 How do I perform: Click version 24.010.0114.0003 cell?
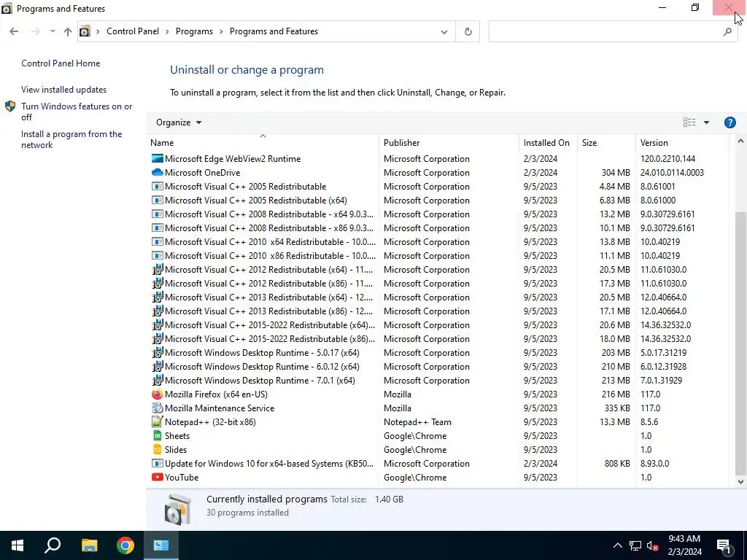(x=672, y=172)
